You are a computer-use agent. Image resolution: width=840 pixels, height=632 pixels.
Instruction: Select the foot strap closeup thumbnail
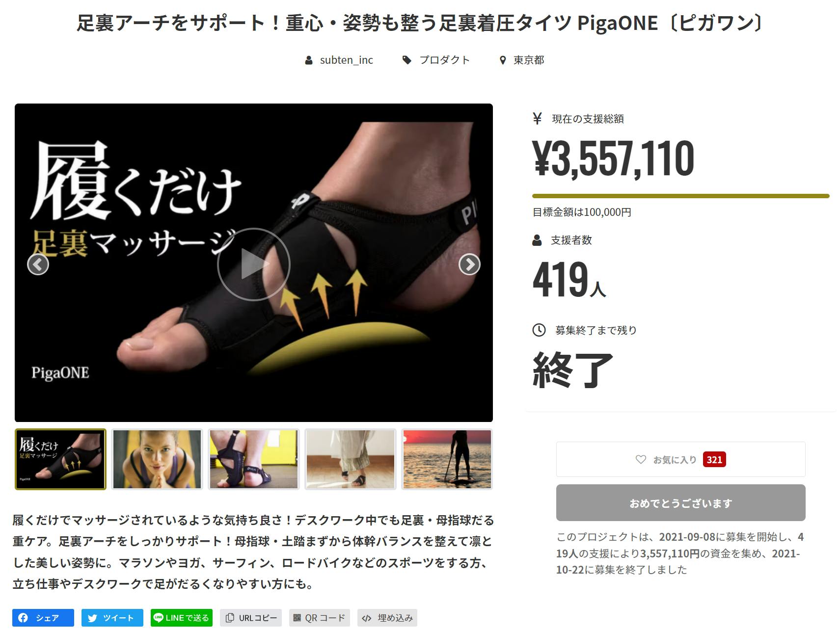(x=254, y=459)
